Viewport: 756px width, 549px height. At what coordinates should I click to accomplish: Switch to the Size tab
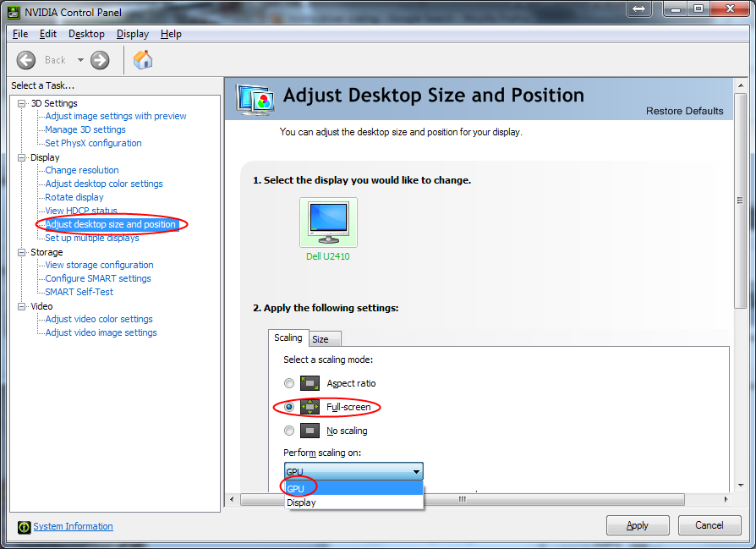[x=325, y=339]
